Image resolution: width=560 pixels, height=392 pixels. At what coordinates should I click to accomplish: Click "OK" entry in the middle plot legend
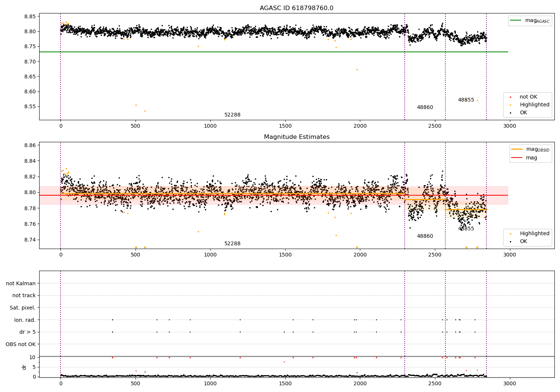tap(523, 242)
